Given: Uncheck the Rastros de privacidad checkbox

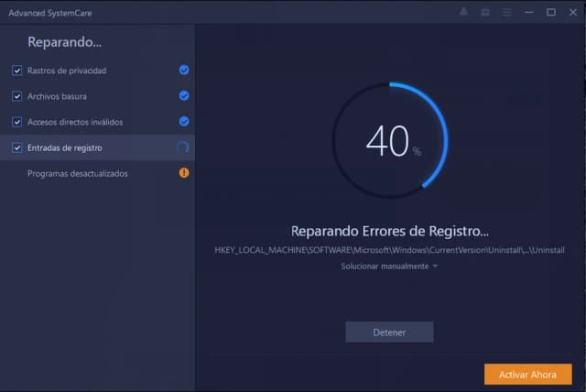Looking at the screenshot, I should 16,71.
